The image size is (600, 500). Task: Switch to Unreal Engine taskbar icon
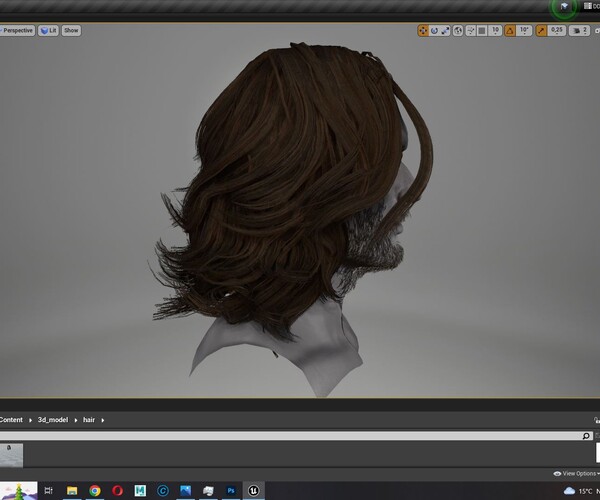coord(253,490)
